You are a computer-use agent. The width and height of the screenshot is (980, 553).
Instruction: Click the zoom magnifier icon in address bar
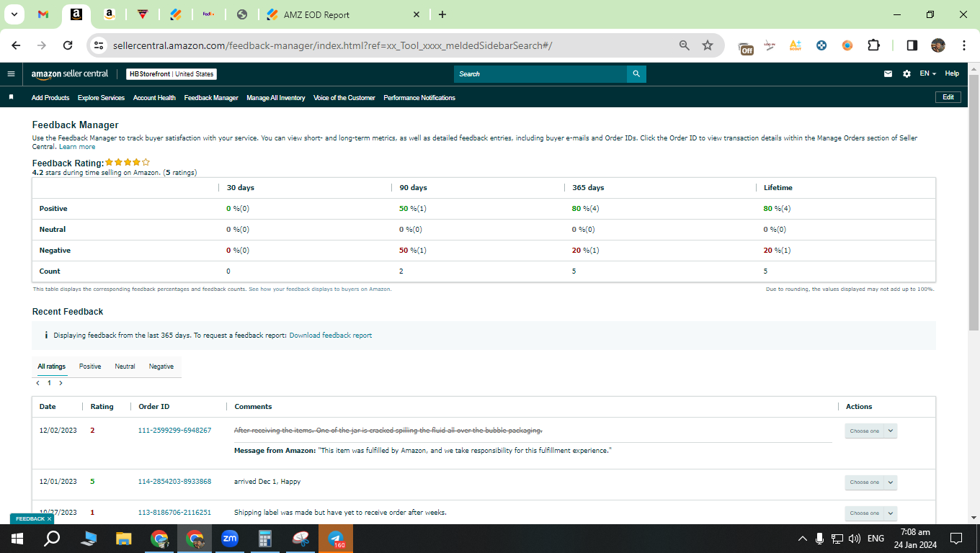pos(685,45)
